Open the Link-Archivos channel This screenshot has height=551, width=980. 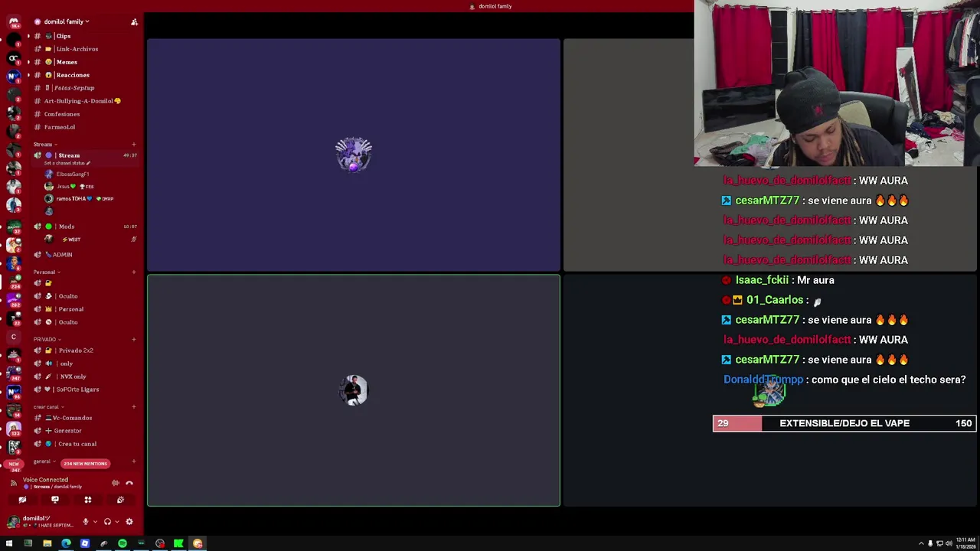[x=77, y=49]
